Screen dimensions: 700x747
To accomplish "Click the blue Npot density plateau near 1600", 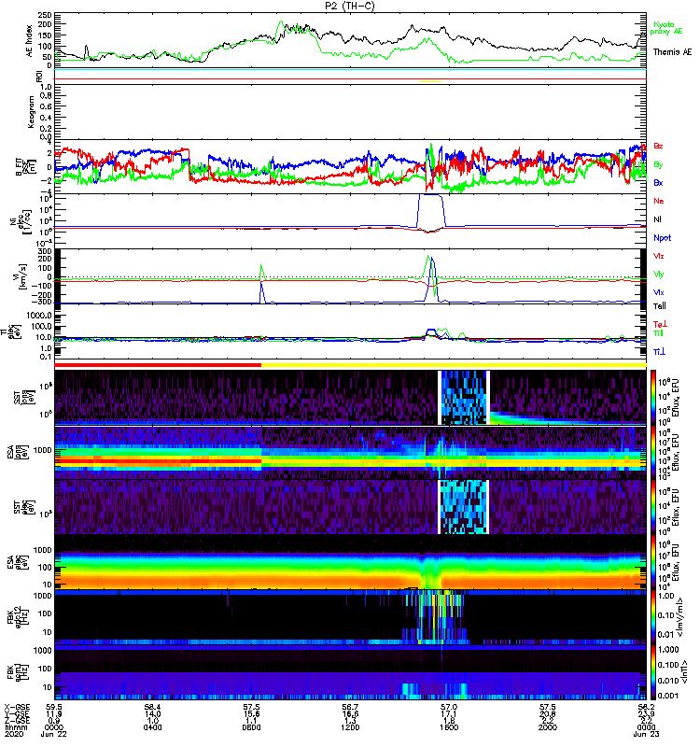I will 431,195.
